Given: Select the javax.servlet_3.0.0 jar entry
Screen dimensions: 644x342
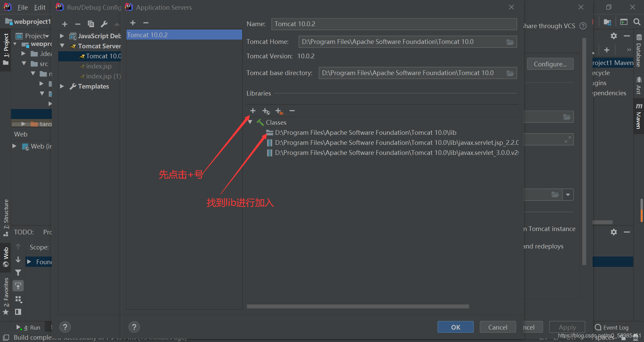Looking at the screenshot, I should coord(392,153).
